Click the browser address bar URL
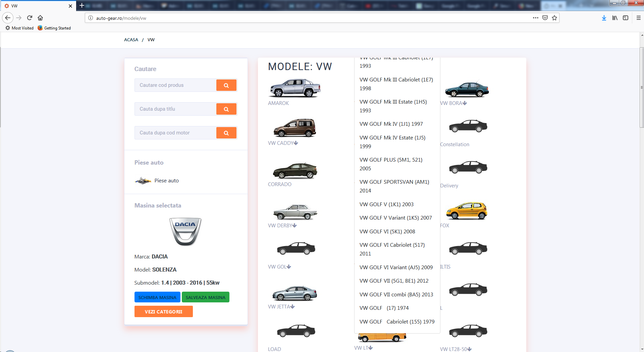This screenshot has height=352, width=644. point(121,18)
